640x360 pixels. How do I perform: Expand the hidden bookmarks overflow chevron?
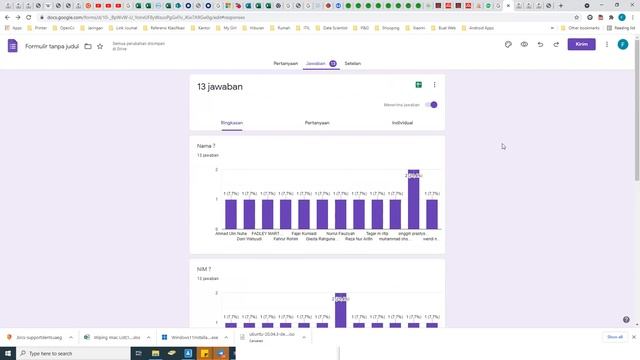[552, 28]
